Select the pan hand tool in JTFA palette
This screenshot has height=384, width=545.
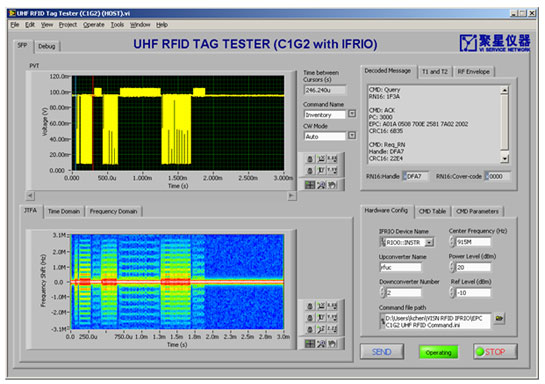pyautogui.click(x=332, y=344)
